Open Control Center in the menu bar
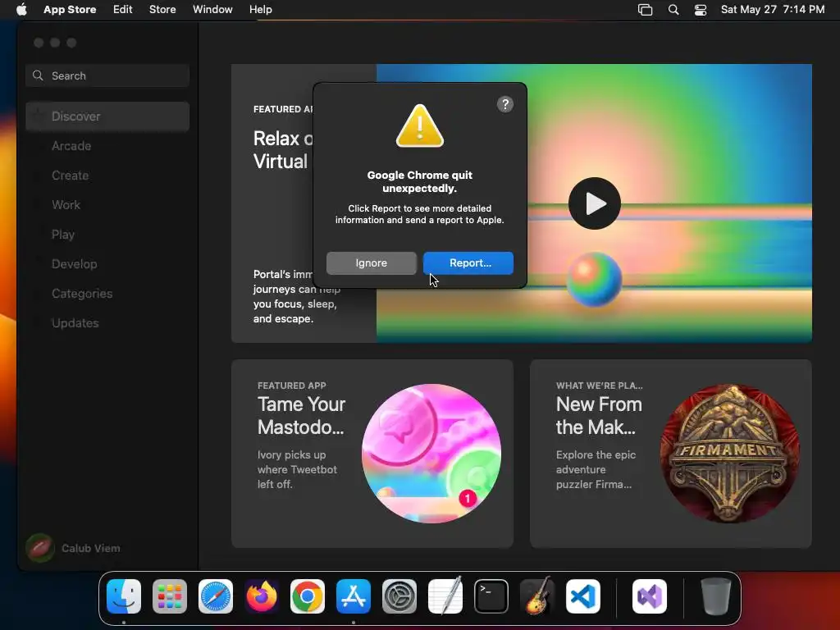This screenshot has height=630, width=840. [x=701, y=10]
